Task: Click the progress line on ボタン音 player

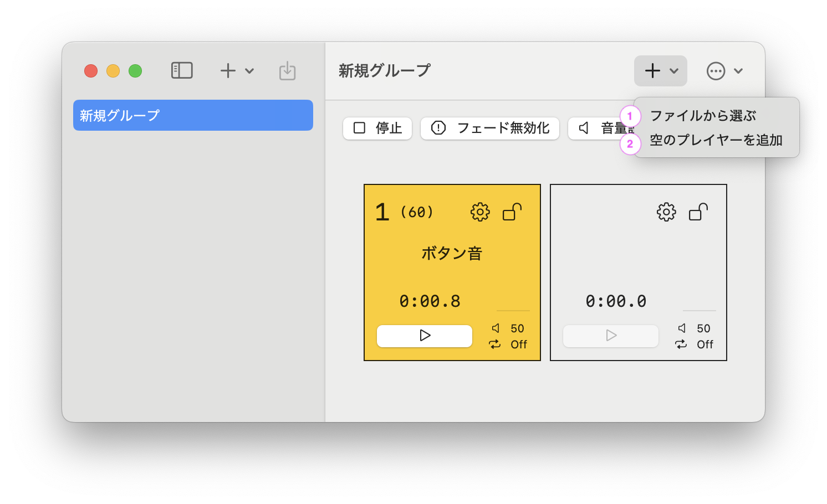Action: tap(513, 311)
